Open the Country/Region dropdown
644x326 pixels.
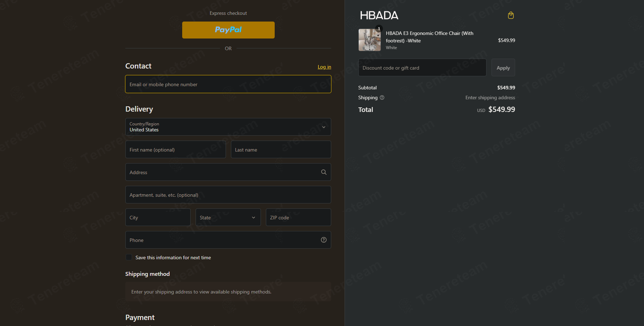tap(228, 127)
